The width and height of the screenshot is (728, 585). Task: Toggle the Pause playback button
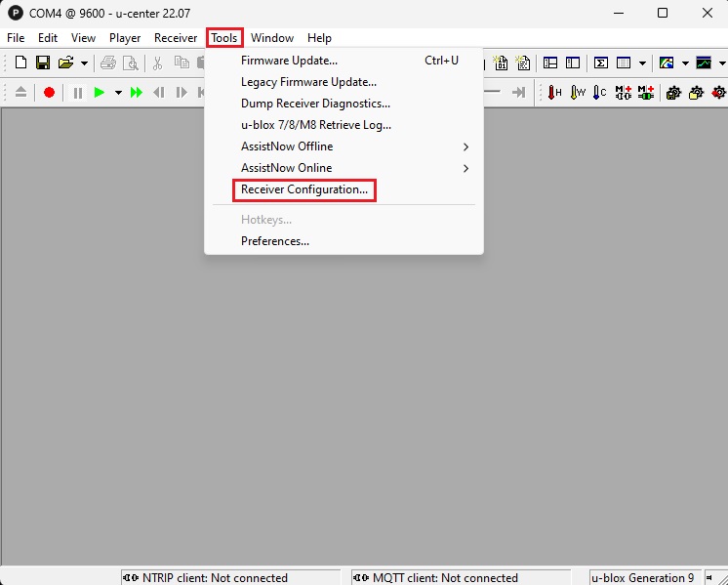point(77,93)
